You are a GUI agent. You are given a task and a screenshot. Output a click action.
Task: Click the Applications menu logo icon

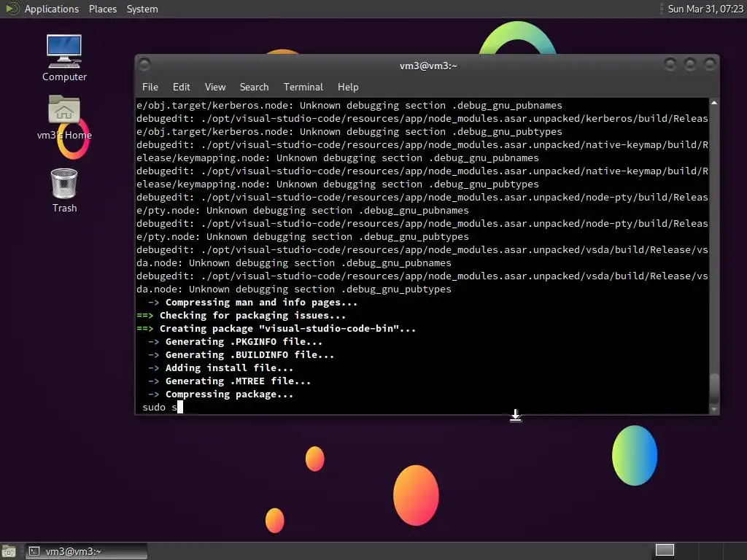click(12, 9)
